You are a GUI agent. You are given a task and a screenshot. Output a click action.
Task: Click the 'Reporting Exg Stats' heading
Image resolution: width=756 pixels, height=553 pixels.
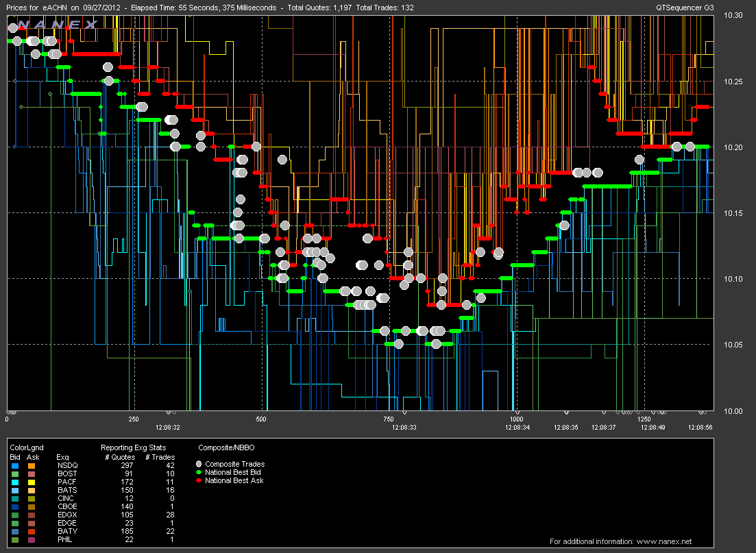133,447
